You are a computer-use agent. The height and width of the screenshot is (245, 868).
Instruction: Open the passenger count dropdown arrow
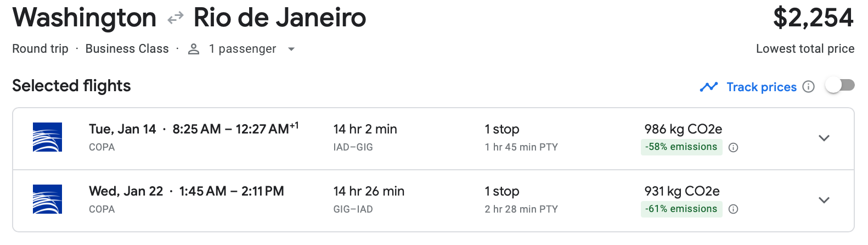tap(291, 49)
